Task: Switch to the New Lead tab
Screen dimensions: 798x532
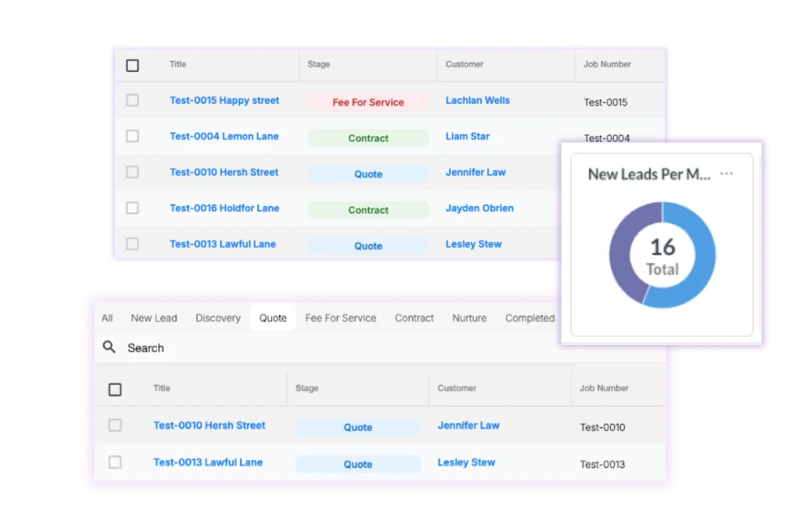Action: coord(154,318)
